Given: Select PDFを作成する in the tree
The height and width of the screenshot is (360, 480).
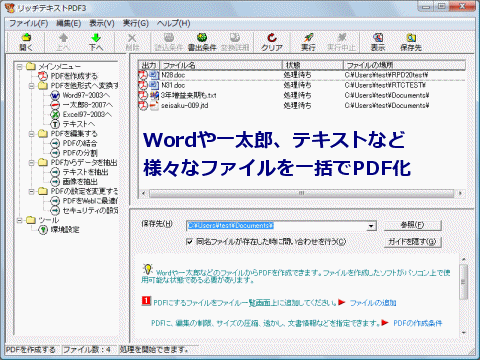Looking at the screenshot, I should click(x=73, y=76).
